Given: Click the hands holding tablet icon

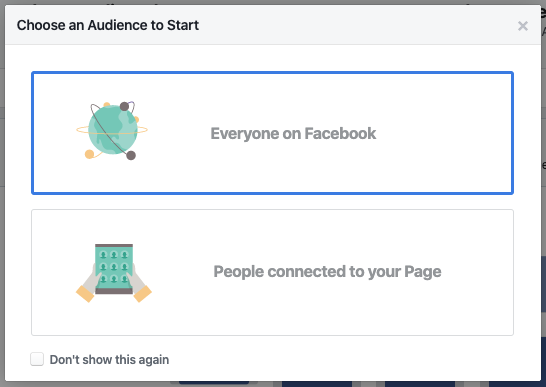Looking at the screenshot, I should pos(114,273).
